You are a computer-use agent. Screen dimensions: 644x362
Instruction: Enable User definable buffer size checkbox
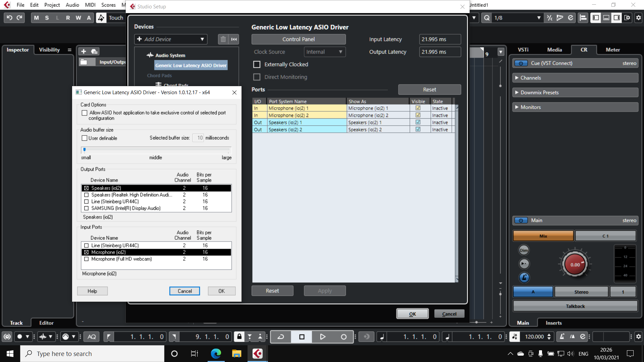(85, 138)
